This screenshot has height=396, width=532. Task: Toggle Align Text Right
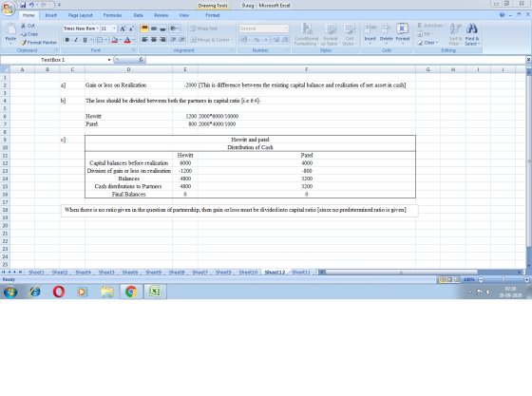(x=162, y=40)
